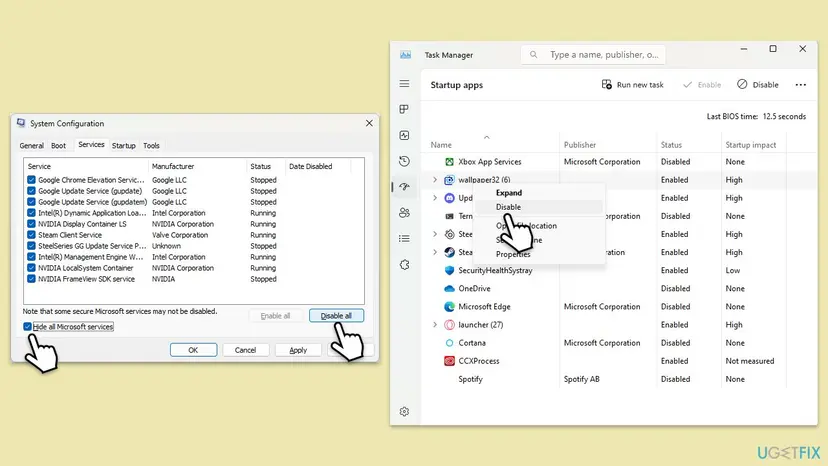The height and width of the screenshot is (466, 828).
Task: Expand the launcher (27) startup group
Action: [435, 324]
